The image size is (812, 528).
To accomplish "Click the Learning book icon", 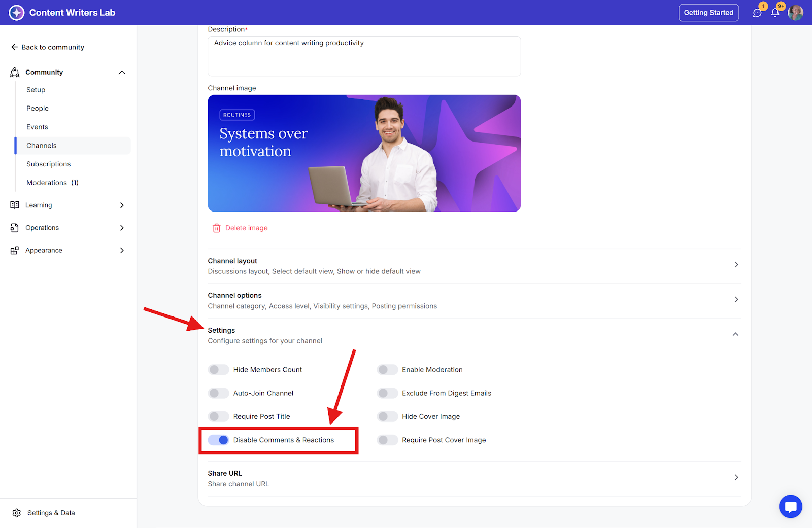I will [15, 205].
